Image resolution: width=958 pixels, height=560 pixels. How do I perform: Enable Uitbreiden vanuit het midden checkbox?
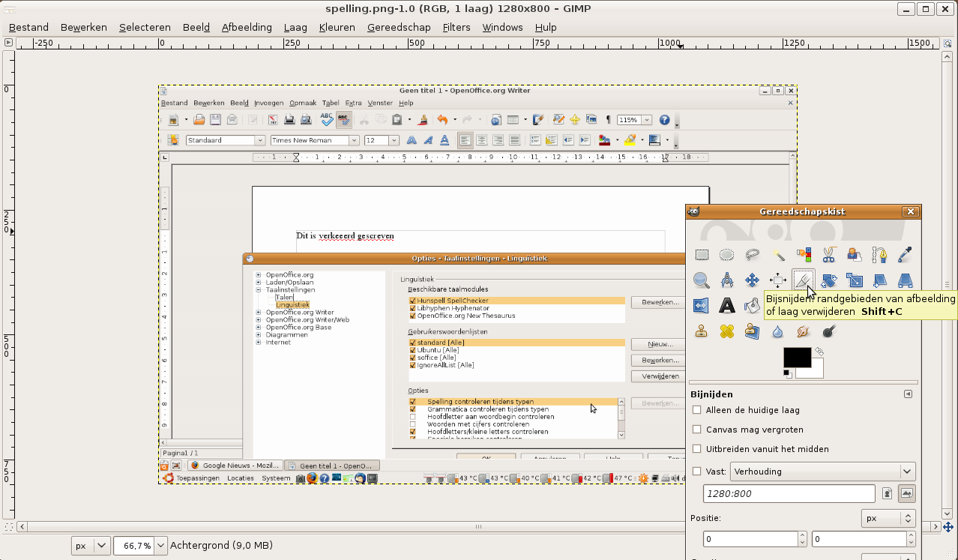point(697,449)
